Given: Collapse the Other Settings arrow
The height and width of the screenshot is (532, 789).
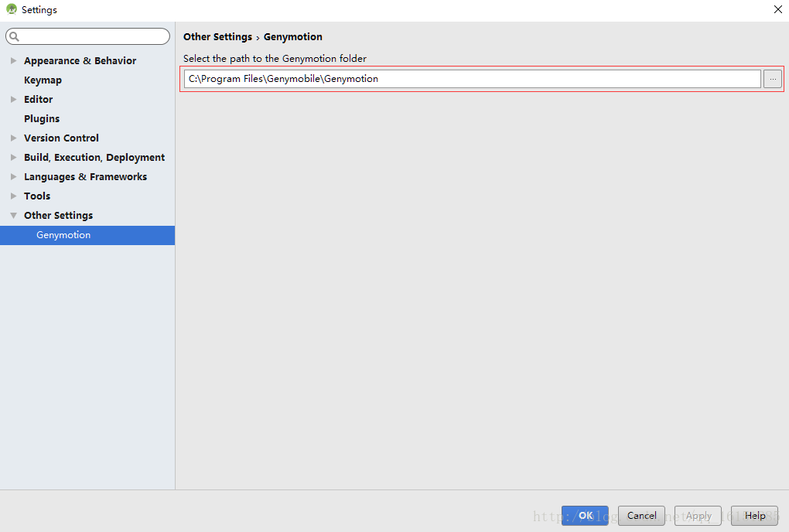Looking at the screenshot, I should (x=14, y=215).
